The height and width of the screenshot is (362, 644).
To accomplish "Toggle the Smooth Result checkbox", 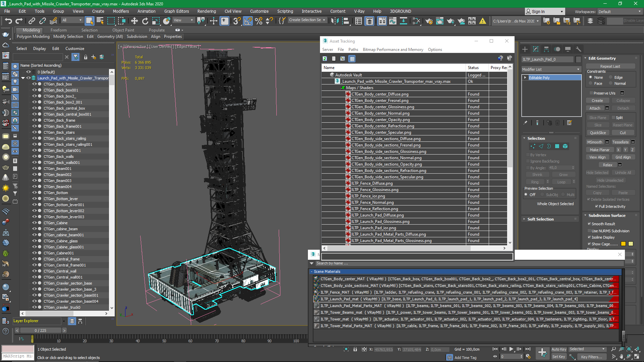I will (589, 224).
